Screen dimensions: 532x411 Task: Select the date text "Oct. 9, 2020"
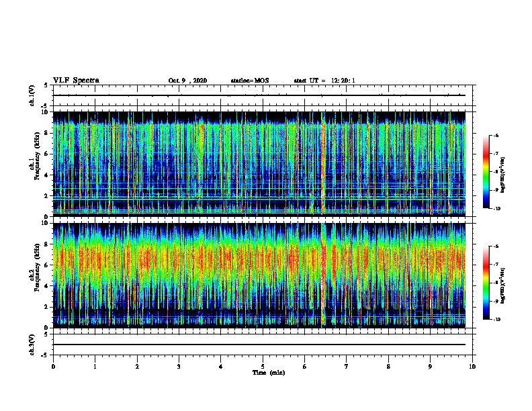187,81
